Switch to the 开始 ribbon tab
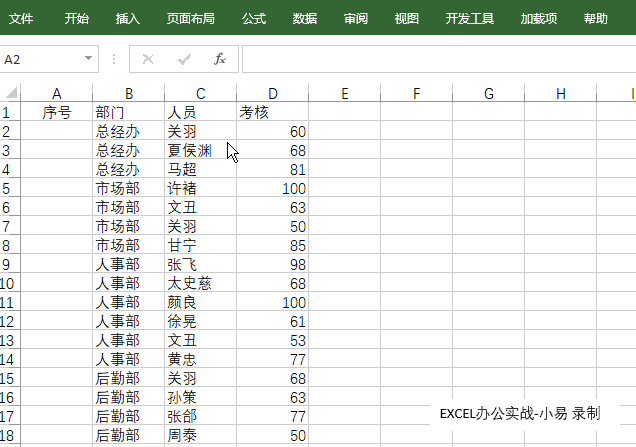This screenshot has width=636, height=447. pos(76,18)
